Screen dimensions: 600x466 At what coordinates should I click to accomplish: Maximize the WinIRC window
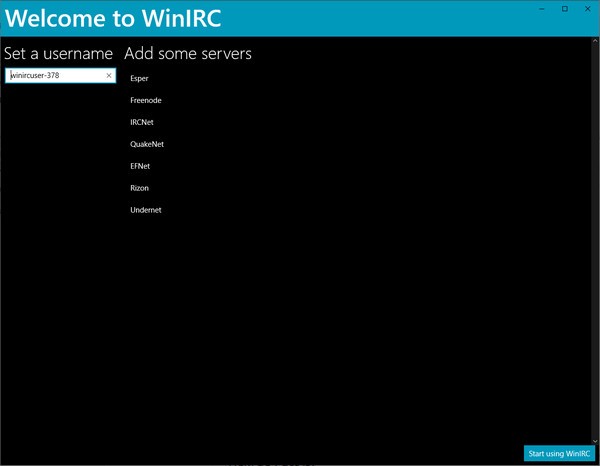point(565,9)
